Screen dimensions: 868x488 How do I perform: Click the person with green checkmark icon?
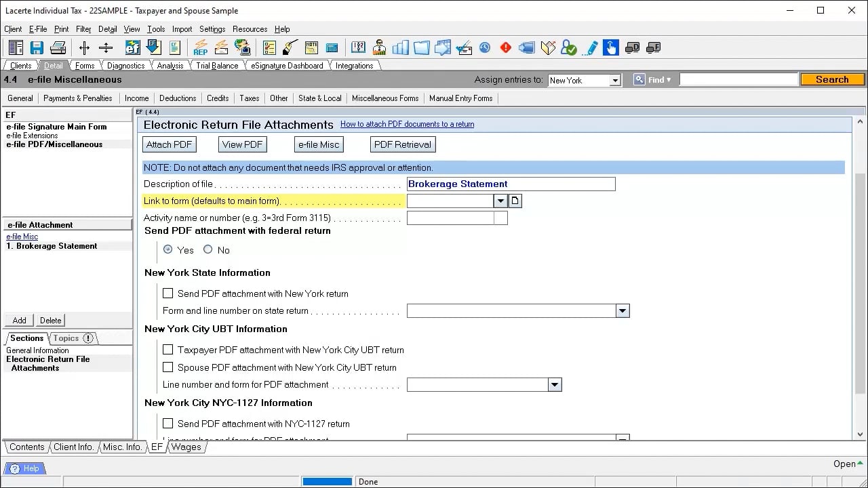(x=569, y=47)
